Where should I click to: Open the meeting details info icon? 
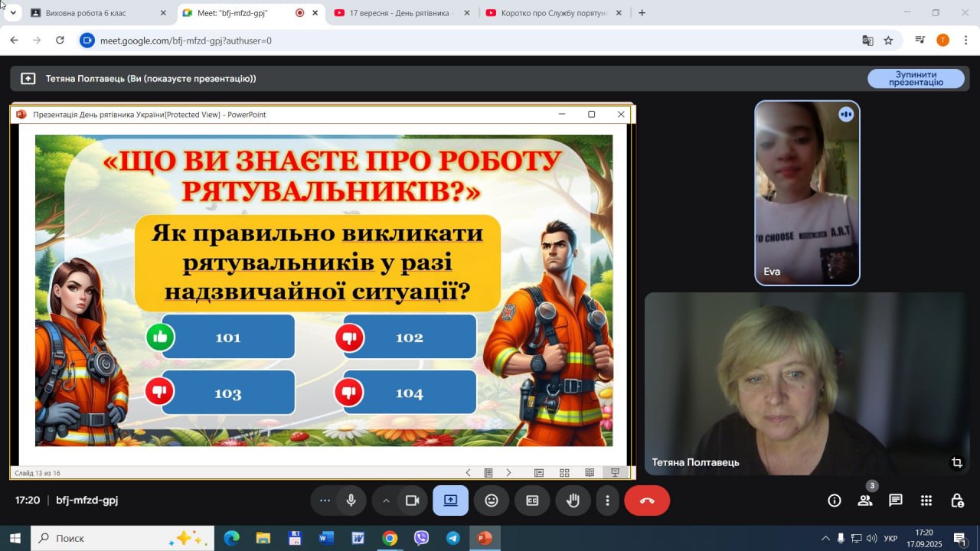coord(835,500)
